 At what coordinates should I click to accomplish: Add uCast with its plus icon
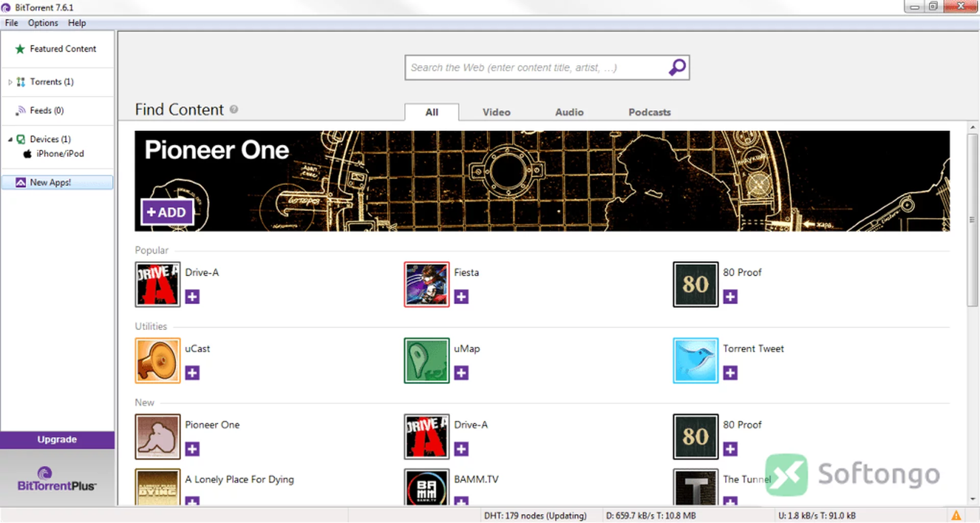(x=192, y=373)
